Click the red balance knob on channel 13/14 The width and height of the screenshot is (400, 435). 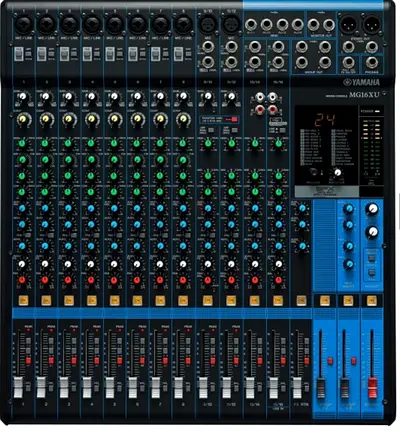point(255,280)
